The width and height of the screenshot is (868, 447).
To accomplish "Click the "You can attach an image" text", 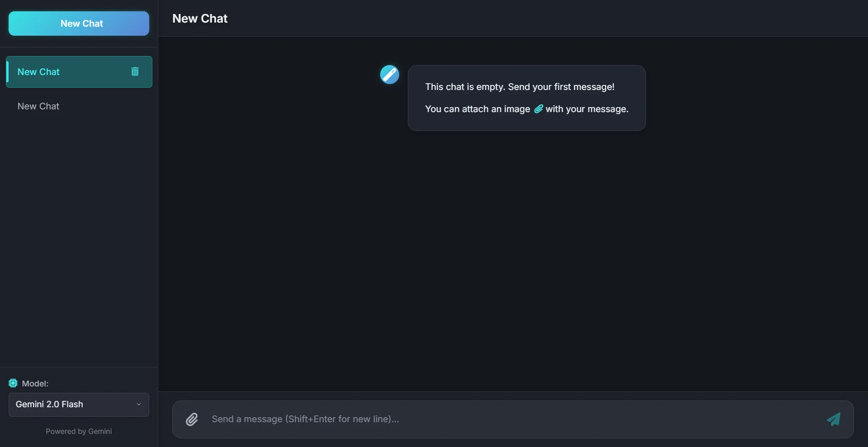I will click(x=477, y=109).
